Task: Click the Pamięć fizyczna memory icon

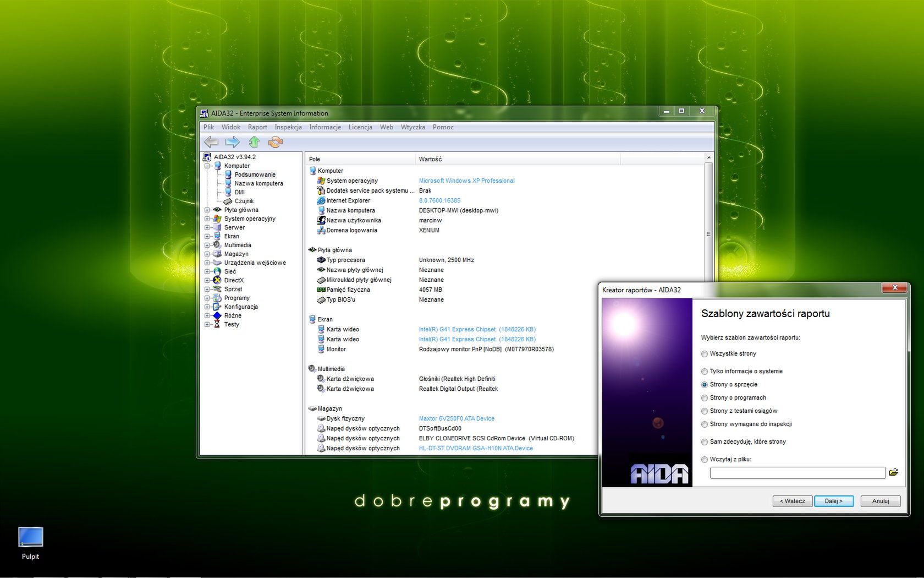Action: (x=321, y=290)
